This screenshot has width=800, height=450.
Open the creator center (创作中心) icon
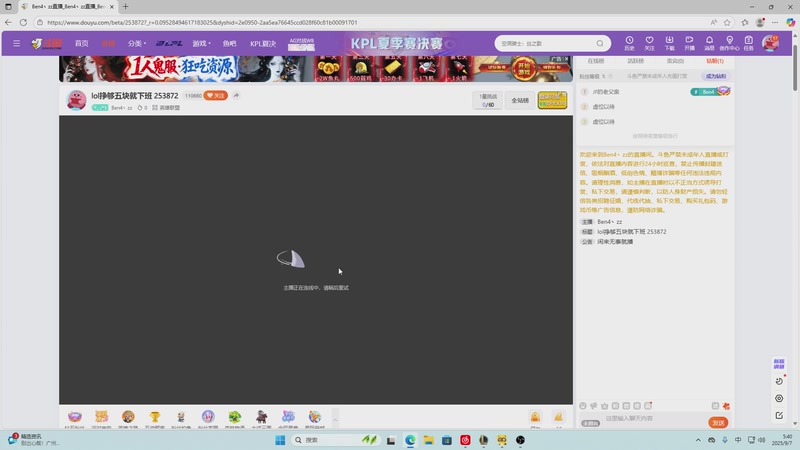(x=729, y=43)
